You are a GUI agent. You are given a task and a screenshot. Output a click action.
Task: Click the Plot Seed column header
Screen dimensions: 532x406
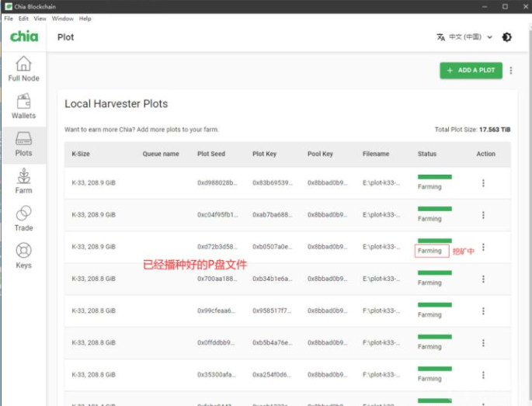[x=211, y=154]
